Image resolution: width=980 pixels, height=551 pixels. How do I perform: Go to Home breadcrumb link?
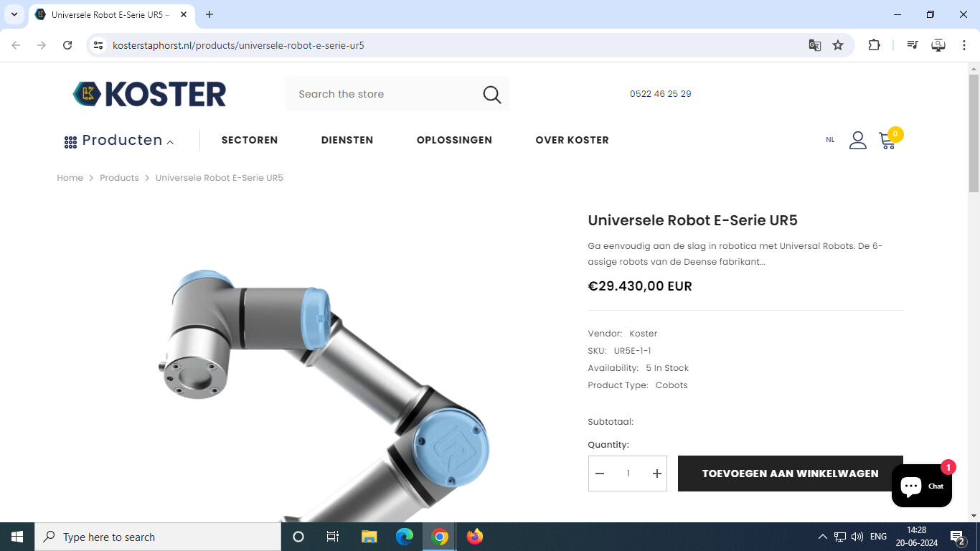70,178
